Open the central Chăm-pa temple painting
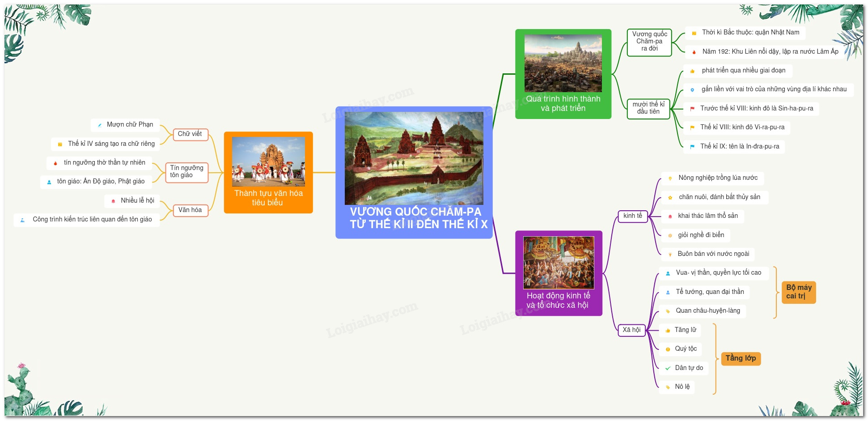 pos(414,158)
